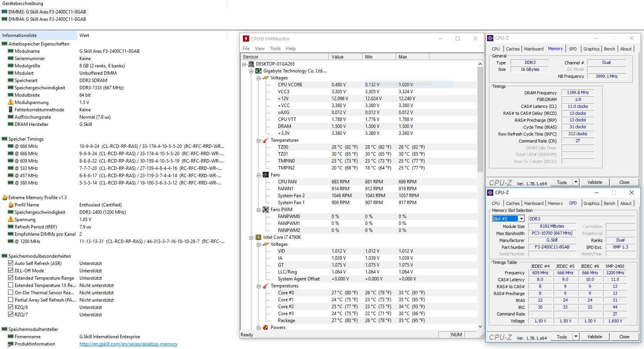Click the HWMonitor app title icon
The width and height of the screenshot is (644, 349).
(x=246, y=39)
